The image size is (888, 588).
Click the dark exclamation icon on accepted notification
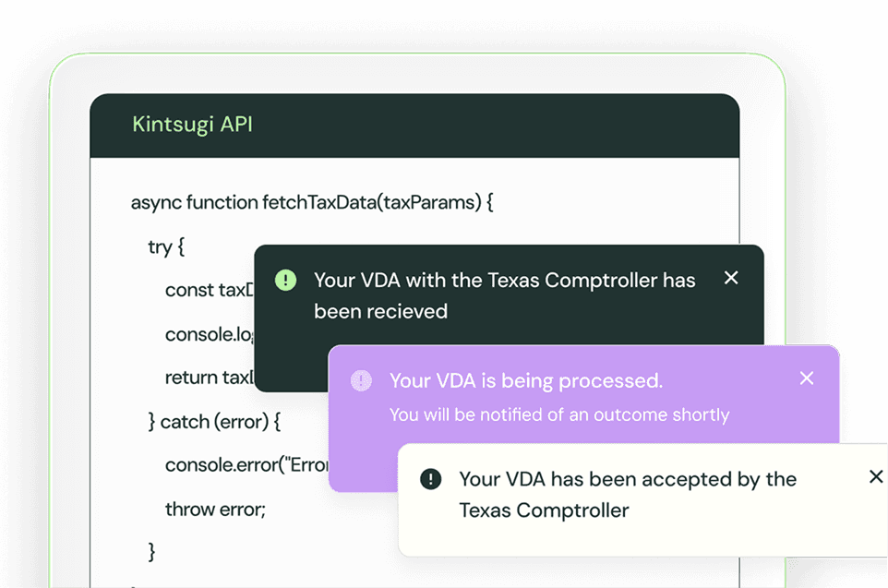pyautogui.click(x=430, y=479)
